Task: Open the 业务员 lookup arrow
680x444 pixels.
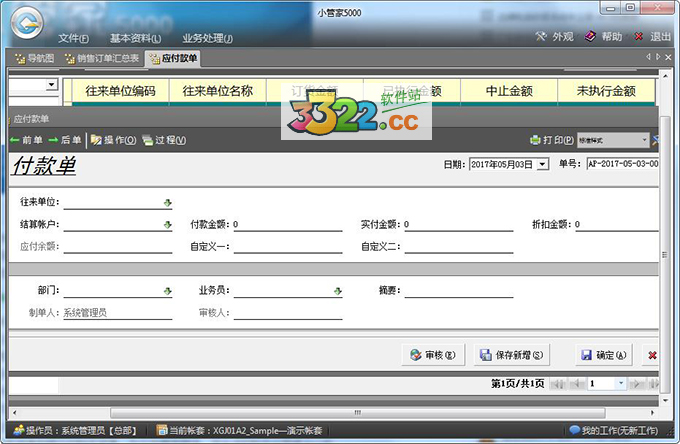Action: point(338,291)
